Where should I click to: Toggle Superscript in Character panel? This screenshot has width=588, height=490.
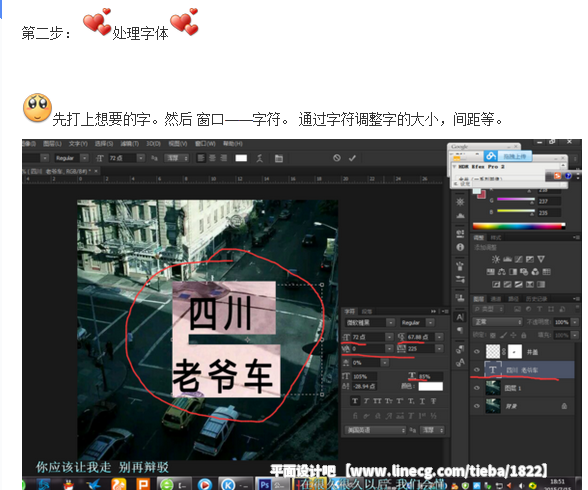(x=400, y=401)
